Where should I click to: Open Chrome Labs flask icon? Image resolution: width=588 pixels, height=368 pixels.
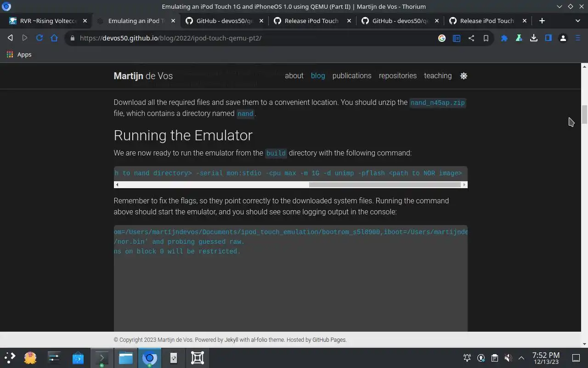coord(519,38)
